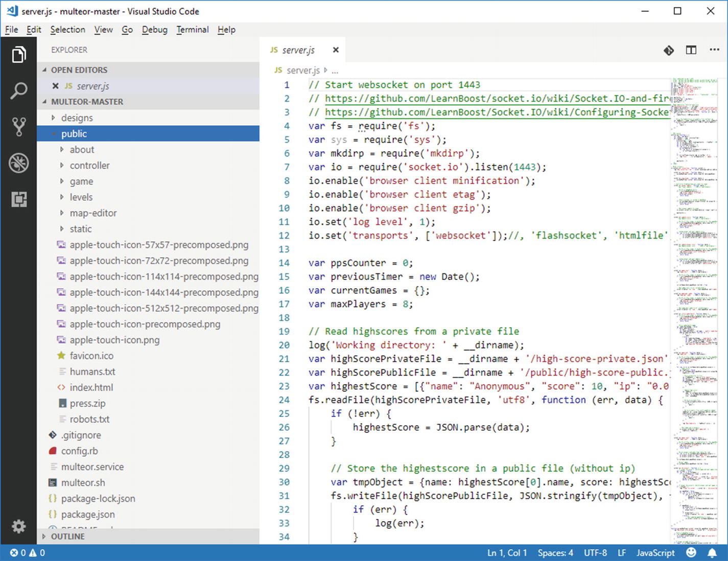Close the server.js editor tab
This screenshot has height=561, width=728.
click(x=336, y=50)
